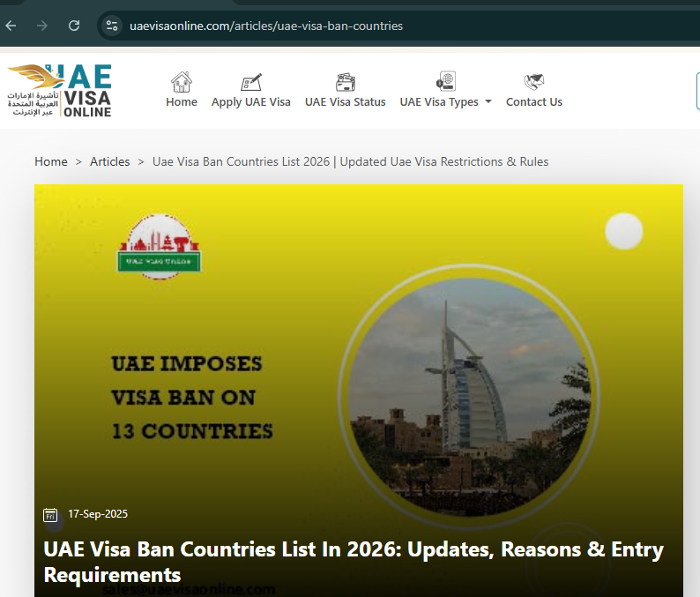This screenshot has width=700, height=597.
Task: Click the article headline about 2026 visa ban
Action: [353, 563]
